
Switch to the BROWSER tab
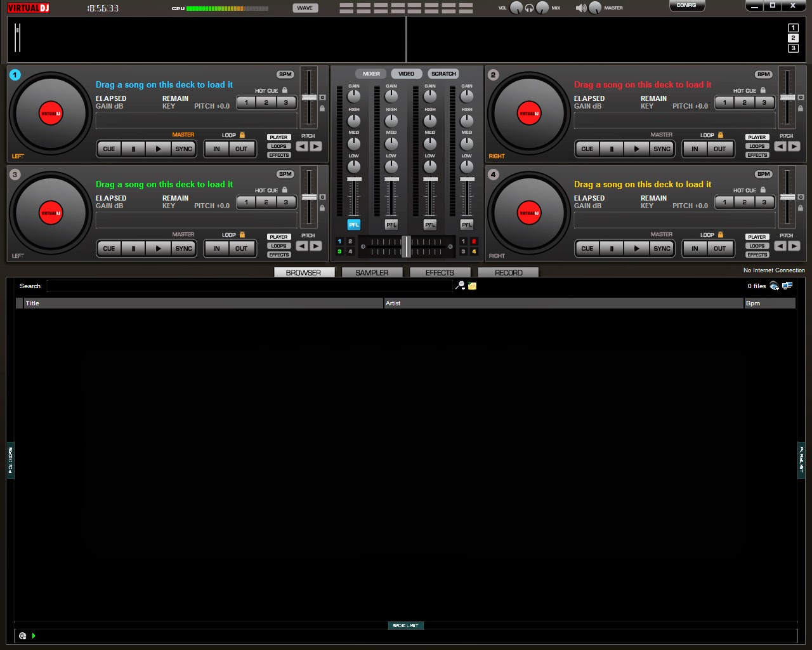[303, 272]
